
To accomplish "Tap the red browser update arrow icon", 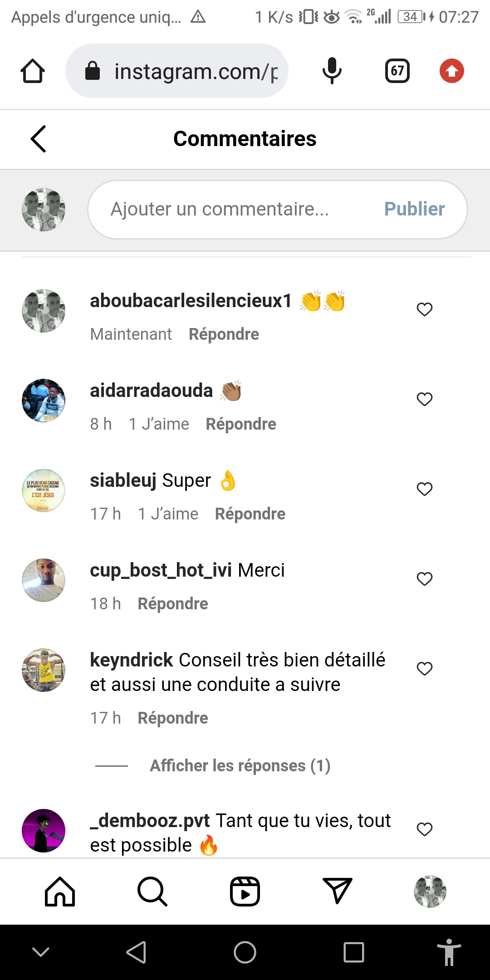I will pyautogui.click(x=451, y=71).
